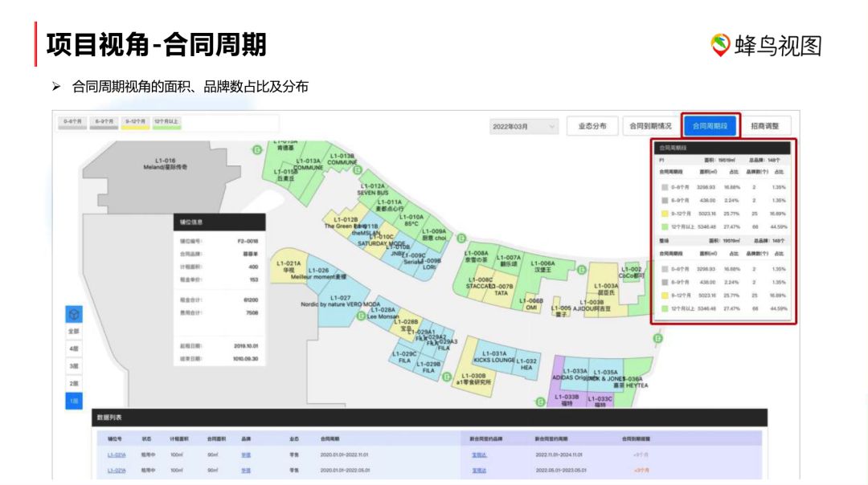Click the Fengniao logo icon at top right
The width and height of the screenshot is (868, 485).
(720, 45)
